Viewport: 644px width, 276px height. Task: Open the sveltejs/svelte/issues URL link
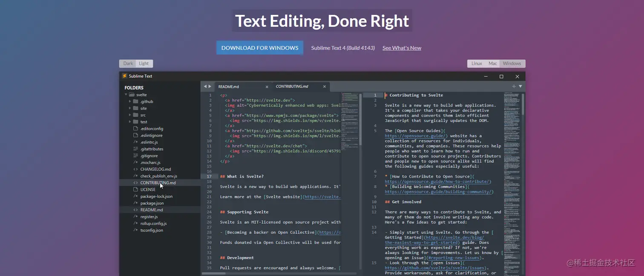434,268
